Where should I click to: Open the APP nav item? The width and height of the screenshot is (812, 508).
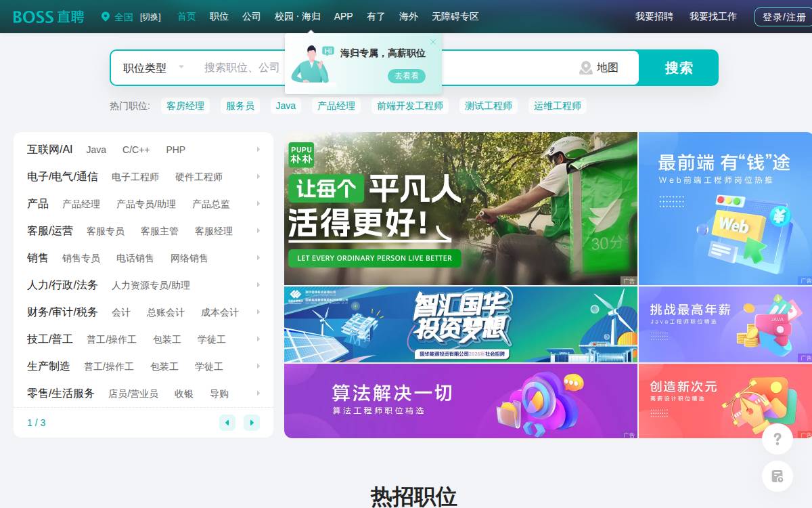coord(344,16)
